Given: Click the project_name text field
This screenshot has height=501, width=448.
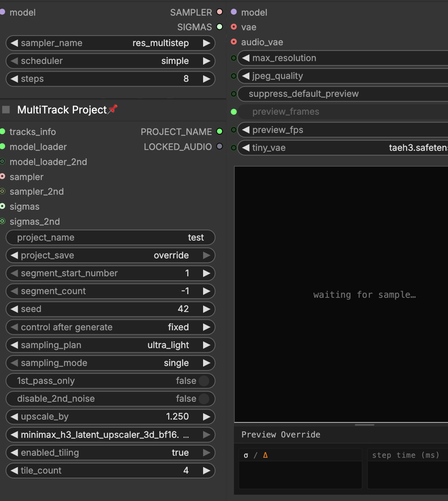Looking at the screenshot, I should pyautogui.click(x=111, y=237).
